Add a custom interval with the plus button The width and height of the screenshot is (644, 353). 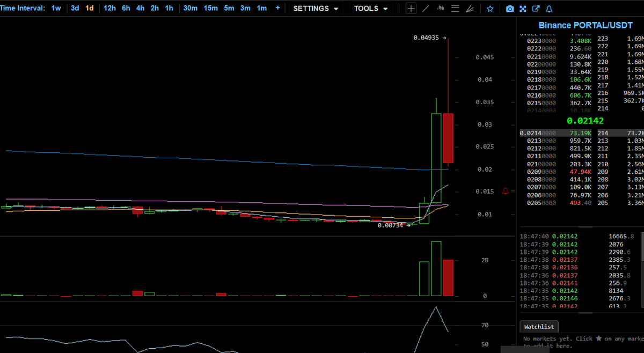(277, 8)
